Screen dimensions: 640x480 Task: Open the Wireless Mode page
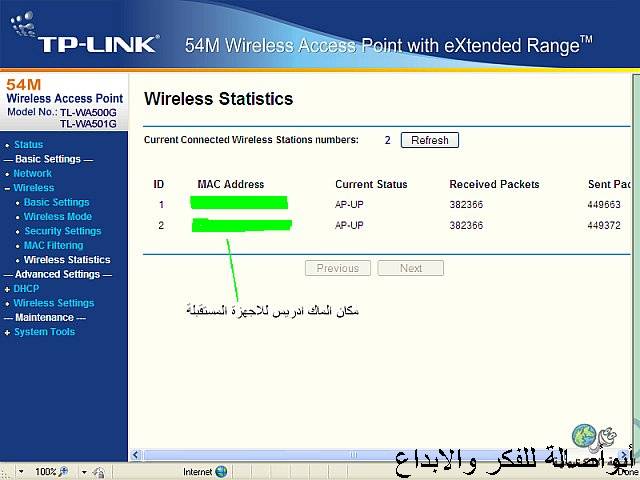(x=58, y=216)
